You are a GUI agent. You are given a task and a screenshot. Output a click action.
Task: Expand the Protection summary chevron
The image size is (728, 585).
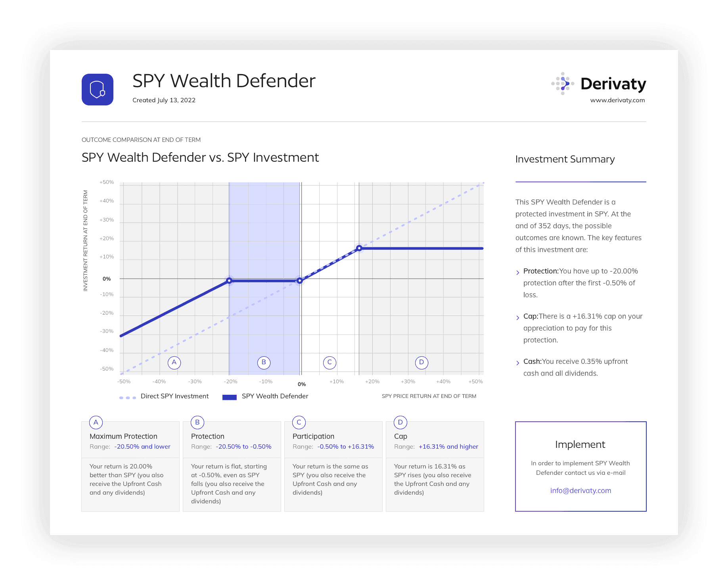pos(518,272)
